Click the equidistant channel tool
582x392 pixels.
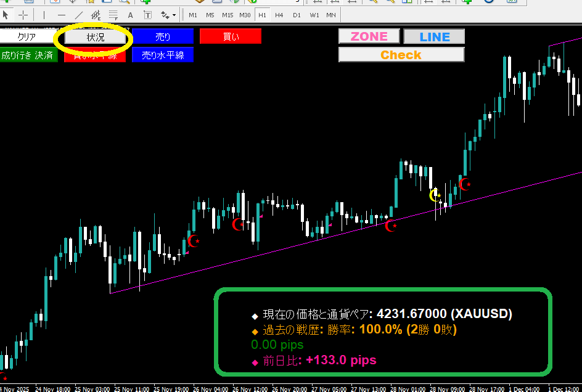tap(96, 15)
